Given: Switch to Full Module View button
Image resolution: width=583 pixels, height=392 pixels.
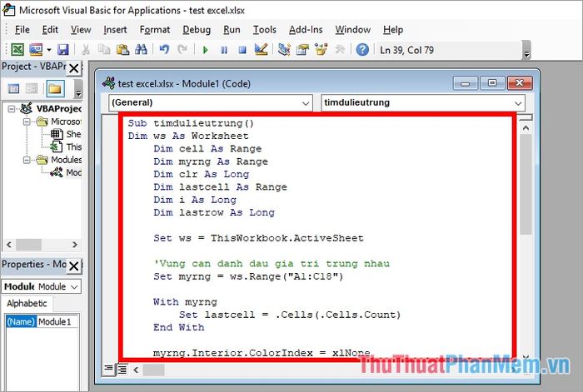Looking at the screenshot, I should (x=121, y=369).
